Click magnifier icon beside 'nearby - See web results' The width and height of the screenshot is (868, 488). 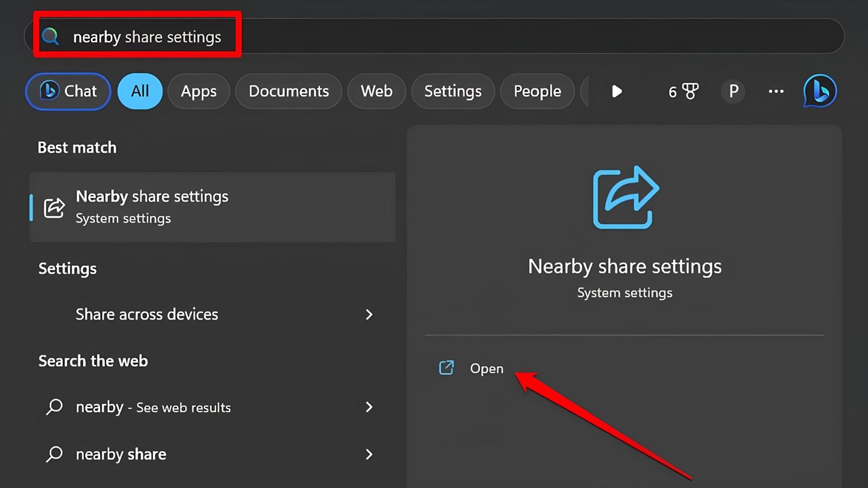point(54,407)
